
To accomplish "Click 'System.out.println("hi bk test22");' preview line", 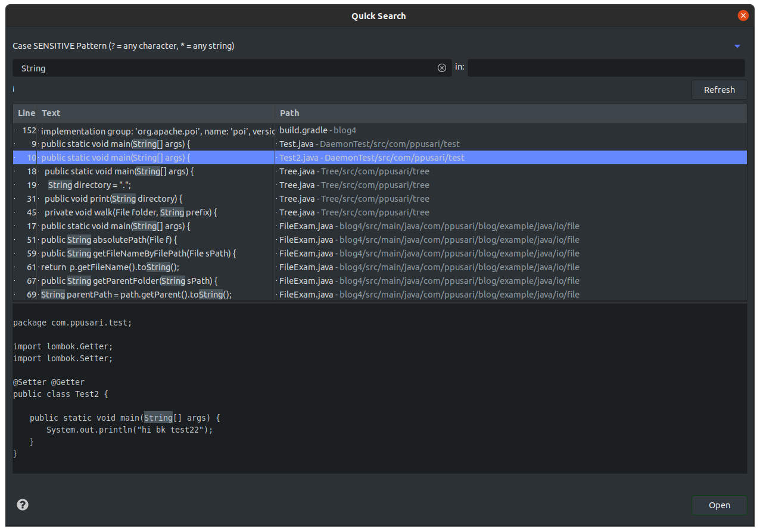I will (129, 430).
